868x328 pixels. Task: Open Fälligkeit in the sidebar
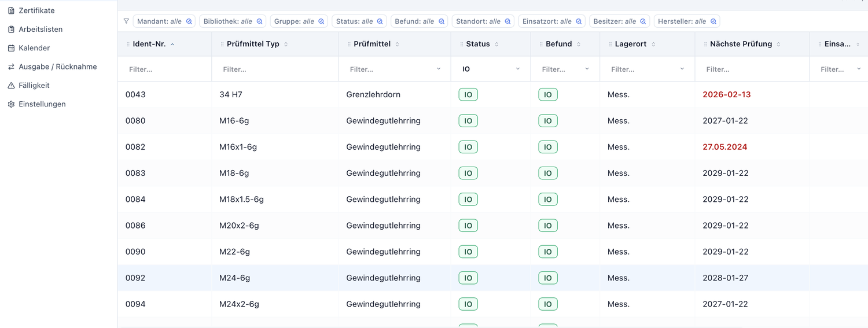point(34,85)
